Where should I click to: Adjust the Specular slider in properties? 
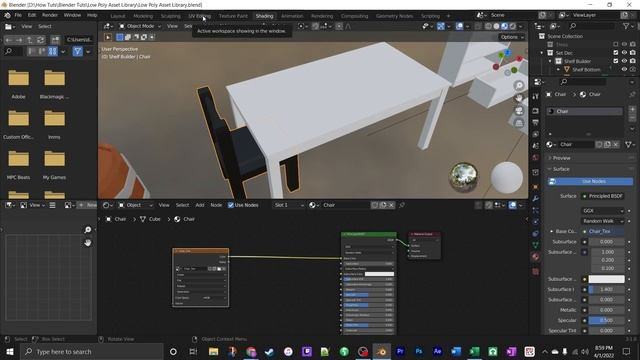[x=606, y=320]
